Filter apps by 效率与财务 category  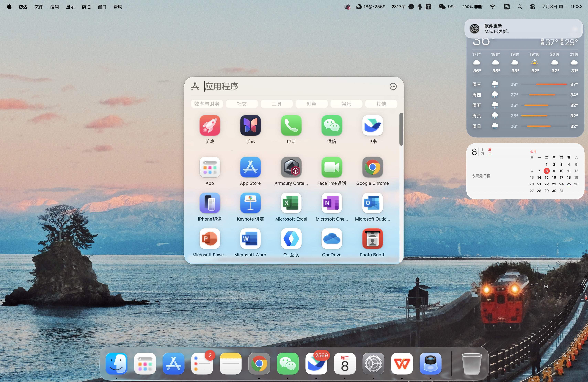click(207, 104)
